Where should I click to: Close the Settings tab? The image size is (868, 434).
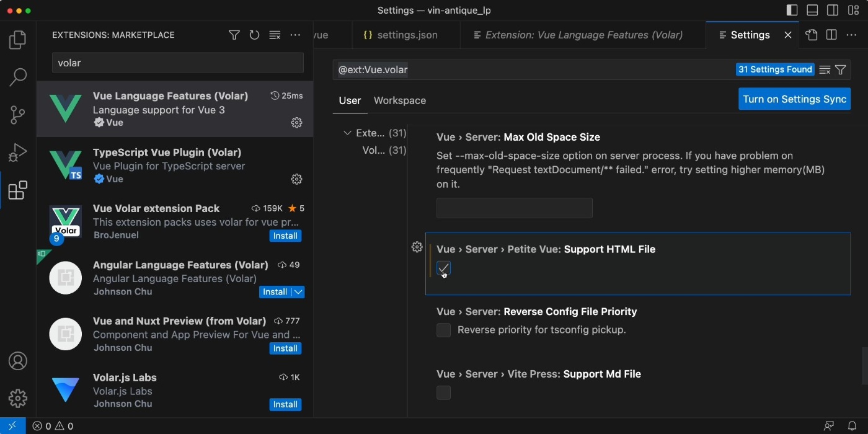pyautogui.click(x=788, y=35)
